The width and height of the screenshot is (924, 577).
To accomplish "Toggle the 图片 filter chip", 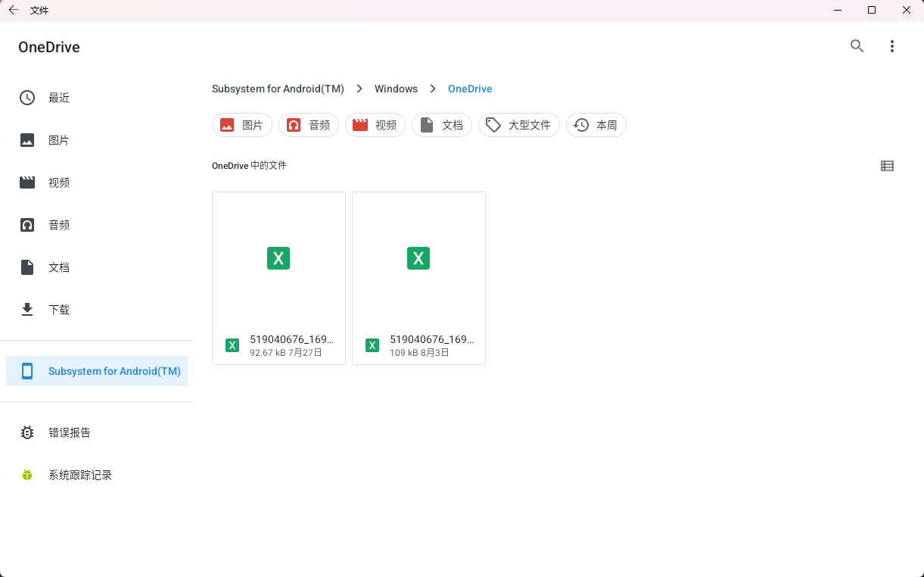I will 242,125.
